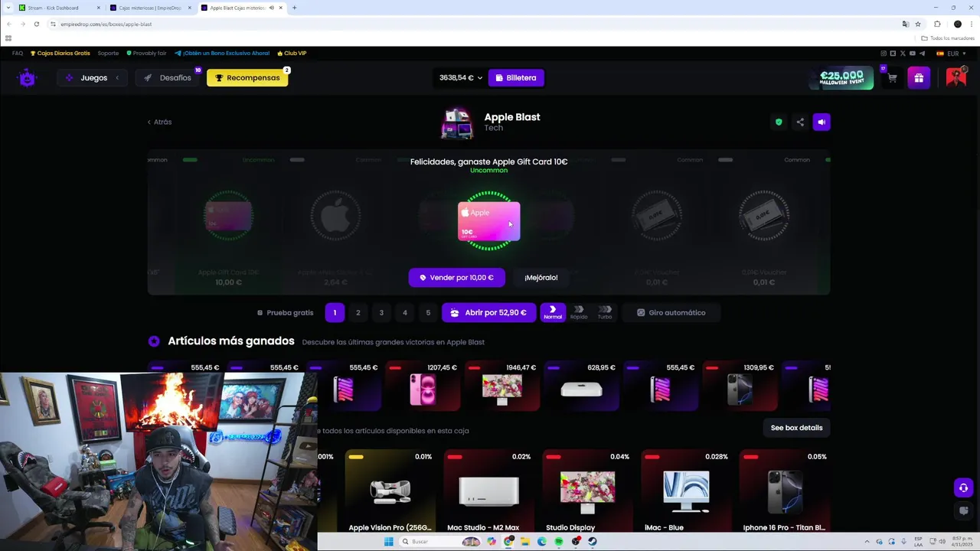Screen dimensions: 980x551
Task: Open the X social icon
Action: pyautogui.click(x=903, y=54)
